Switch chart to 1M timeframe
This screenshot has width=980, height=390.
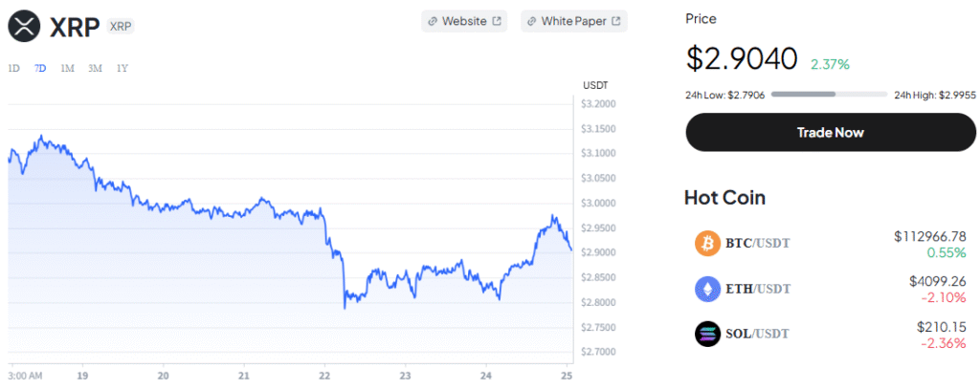click(67, 68)
